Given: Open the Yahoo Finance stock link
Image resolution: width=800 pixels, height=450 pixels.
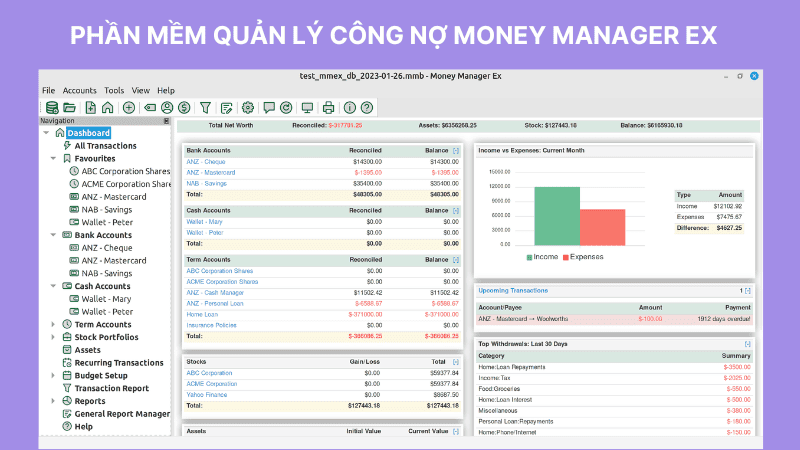Looking at the screenshot, I should (x=207, y=395).
